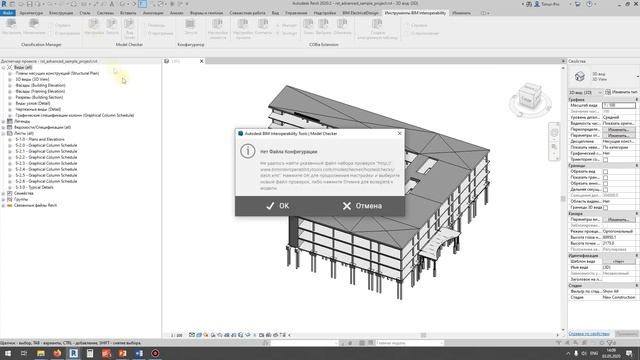Open the Вид ribbon tab
This screenshot has width=640, height=360.
coord(276,13)
